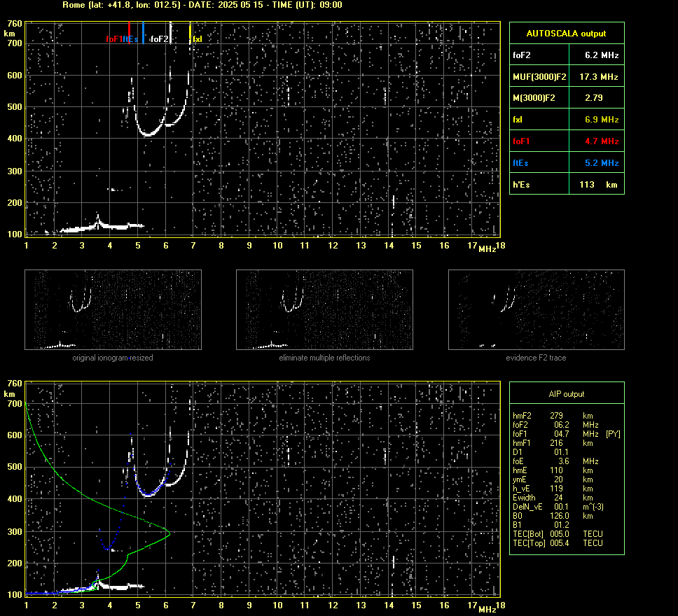Click the yellow fxI label cell in the AUTOSCALA table
Screen dimensions: 678x616
coord(539,119)
